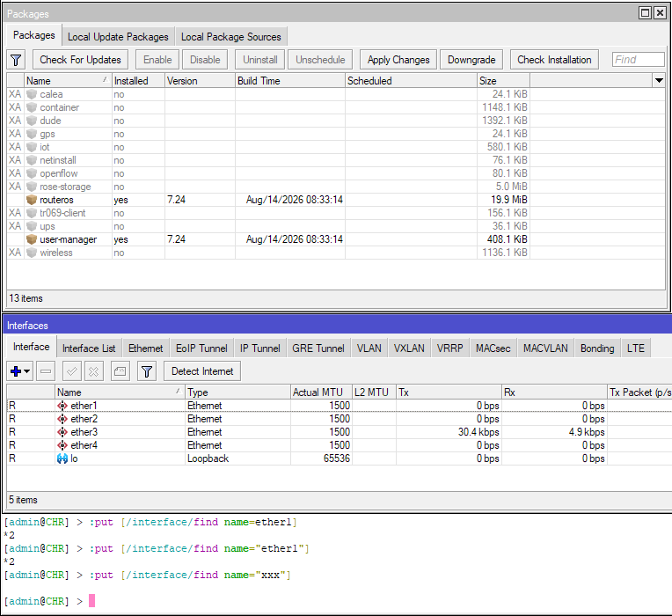This screenshot has width=672, height=616.
Task: Maximize the Packages window
Action: point(645,13)
